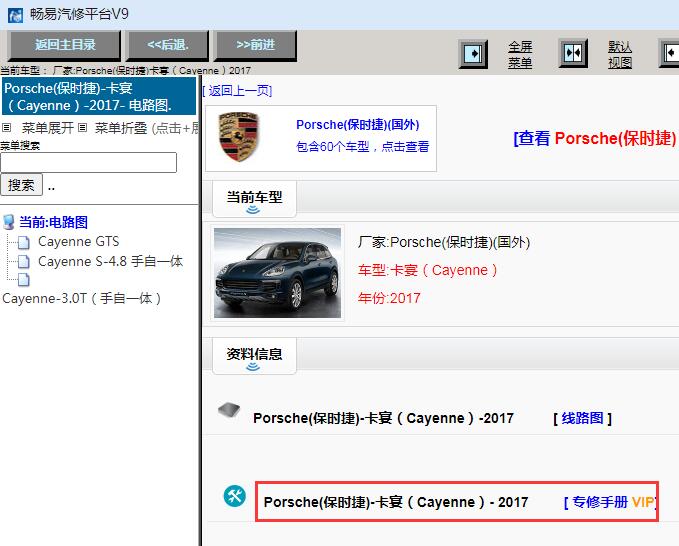Click the default view split icon

click(x=573, y=54)
